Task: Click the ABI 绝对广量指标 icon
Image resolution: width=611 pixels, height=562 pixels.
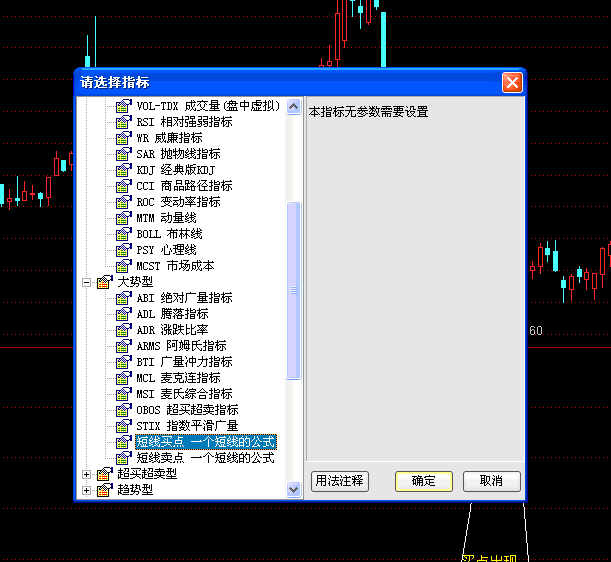Action: (x=124, y=298)
